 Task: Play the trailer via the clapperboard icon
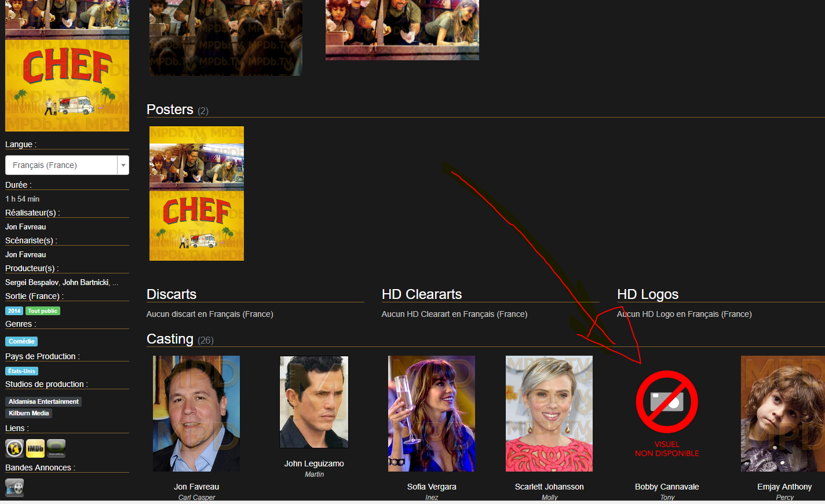tap(14, 488)
